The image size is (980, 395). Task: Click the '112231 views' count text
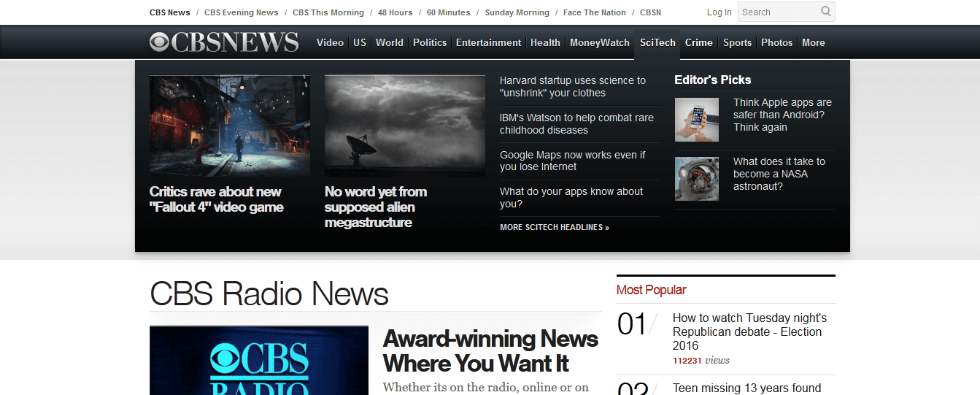[x=701, y=361]
